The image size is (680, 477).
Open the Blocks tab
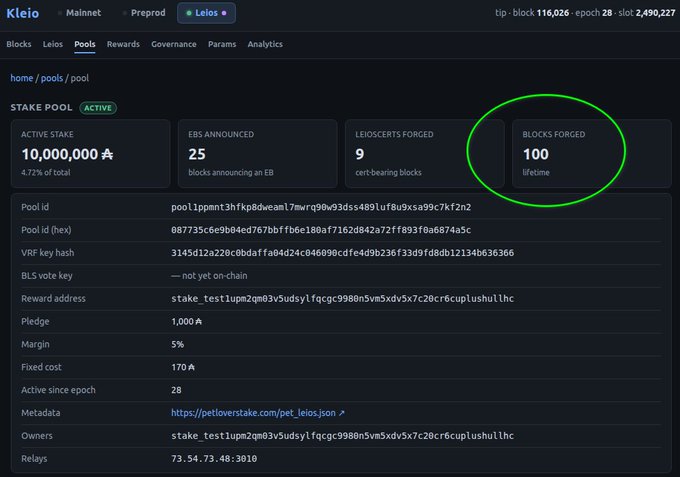pyautogui.click(x=19, y=44)
